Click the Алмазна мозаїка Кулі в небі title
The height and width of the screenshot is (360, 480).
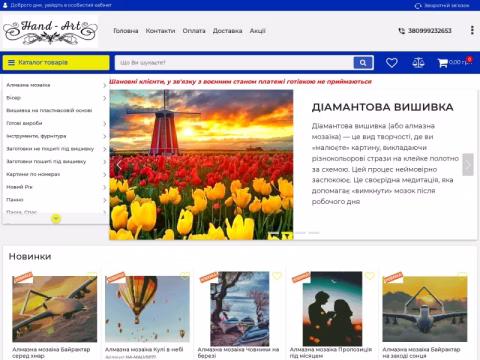144,349
